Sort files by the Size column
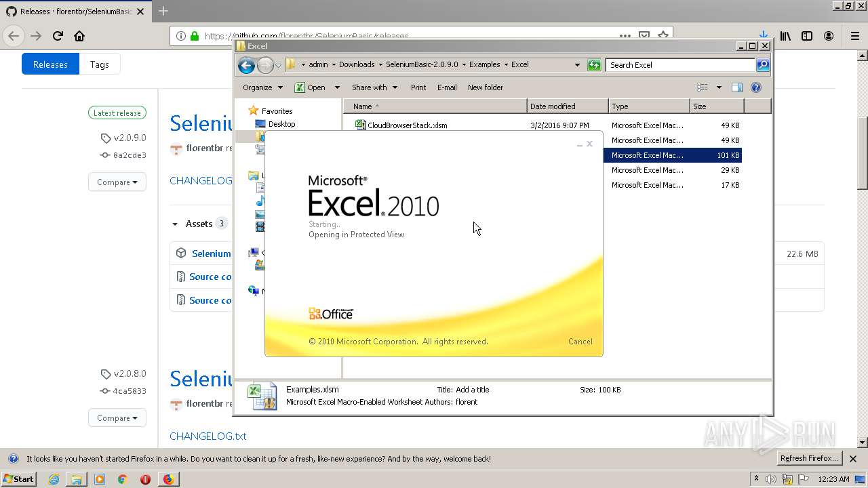Image resolution: width=868 pixels, height=488 pixels. click(x=717, y=106)
